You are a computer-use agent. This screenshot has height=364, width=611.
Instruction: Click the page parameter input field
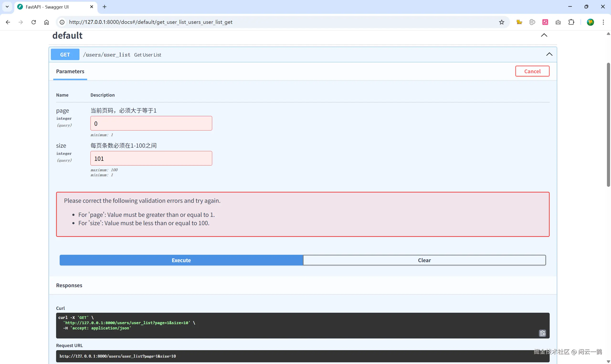tap(151, 123)
